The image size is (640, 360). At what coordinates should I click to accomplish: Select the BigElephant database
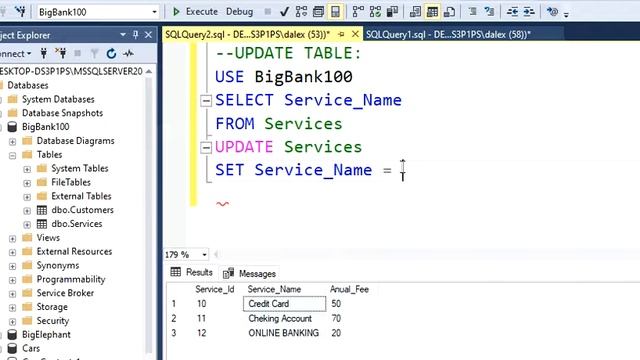[46, 334]
